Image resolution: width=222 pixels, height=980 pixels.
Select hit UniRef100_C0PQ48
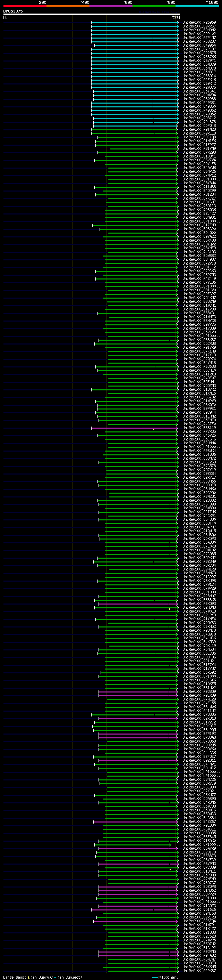199,125
